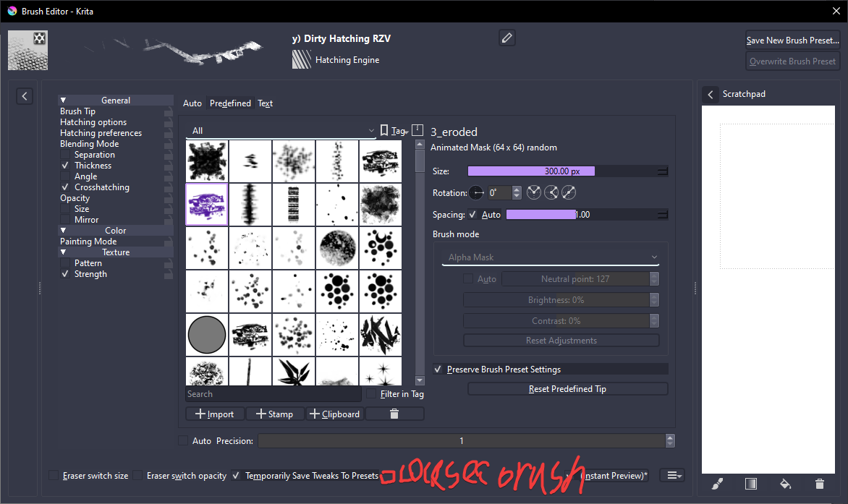Select the crescent moon dots brush tip
This screenshot has width=848, height=504.
click(380, 248)
